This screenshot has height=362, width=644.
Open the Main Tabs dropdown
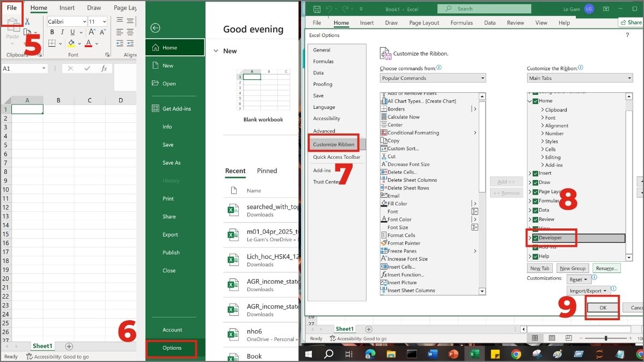580,78
